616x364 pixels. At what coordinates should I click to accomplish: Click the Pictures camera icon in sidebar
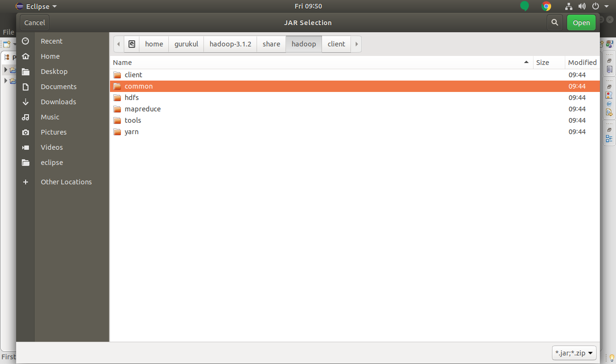(x=26, y=132)
